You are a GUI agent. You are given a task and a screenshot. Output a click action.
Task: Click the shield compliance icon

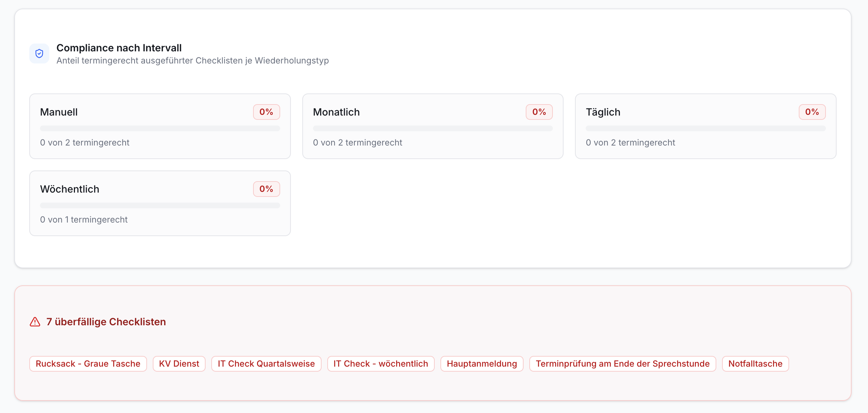click(39, 53)
